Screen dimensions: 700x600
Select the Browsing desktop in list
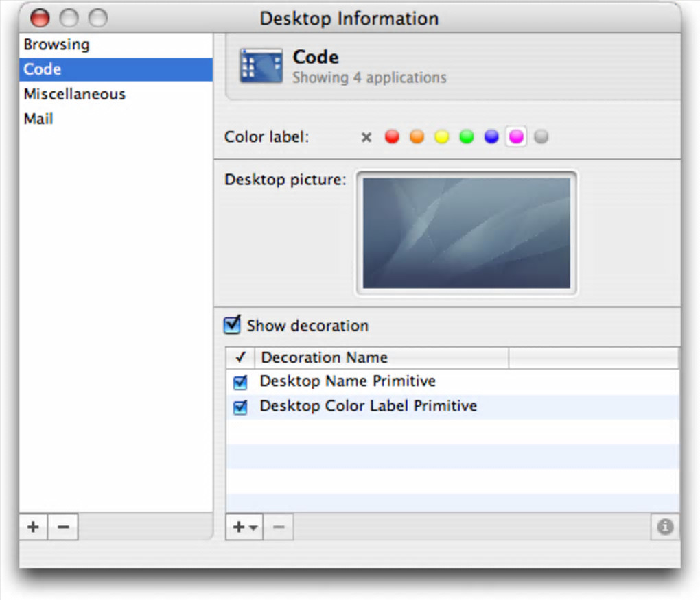coord(56,45)
